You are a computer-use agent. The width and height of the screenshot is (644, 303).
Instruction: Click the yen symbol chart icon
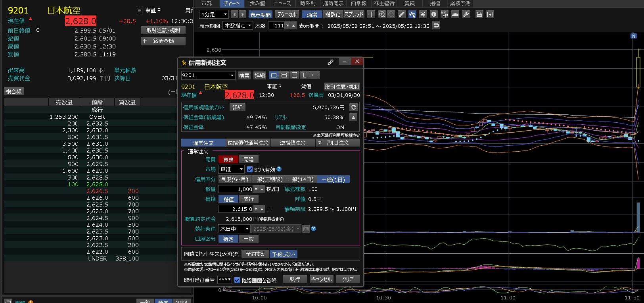click(x=423, y=14)
